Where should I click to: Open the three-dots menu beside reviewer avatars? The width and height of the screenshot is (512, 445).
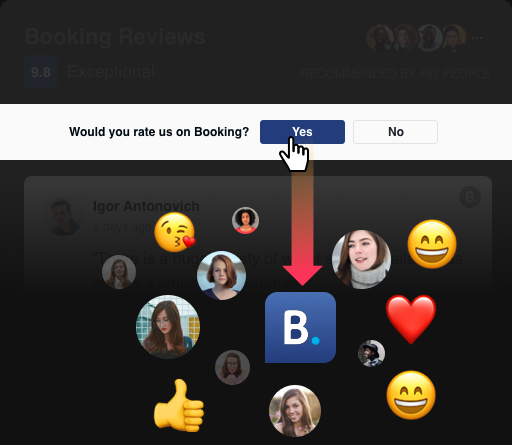477,38
